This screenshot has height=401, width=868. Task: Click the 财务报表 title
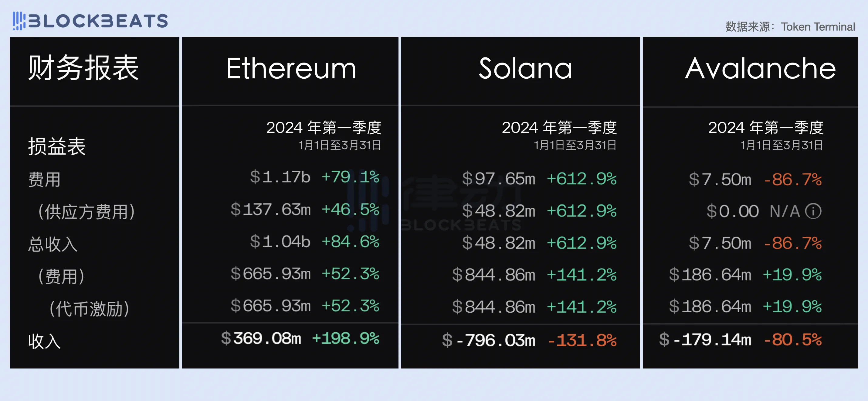click(83, 68)
